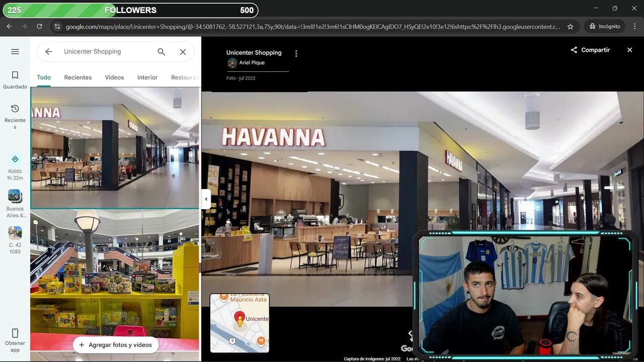Image resolution: width=644 pixels, height=362 pixels.
Task: Click the followers progress bar
Action: tap(131, 10)
